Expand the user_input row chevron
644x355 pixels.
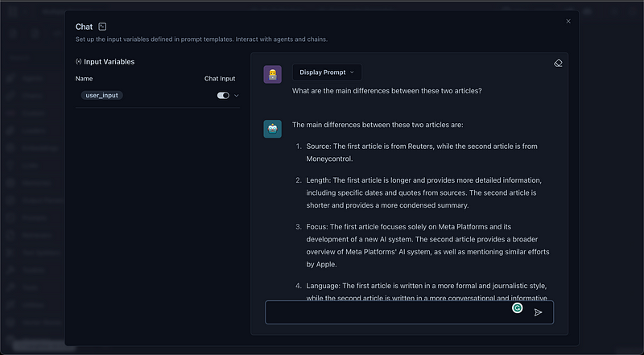point(237,95)
